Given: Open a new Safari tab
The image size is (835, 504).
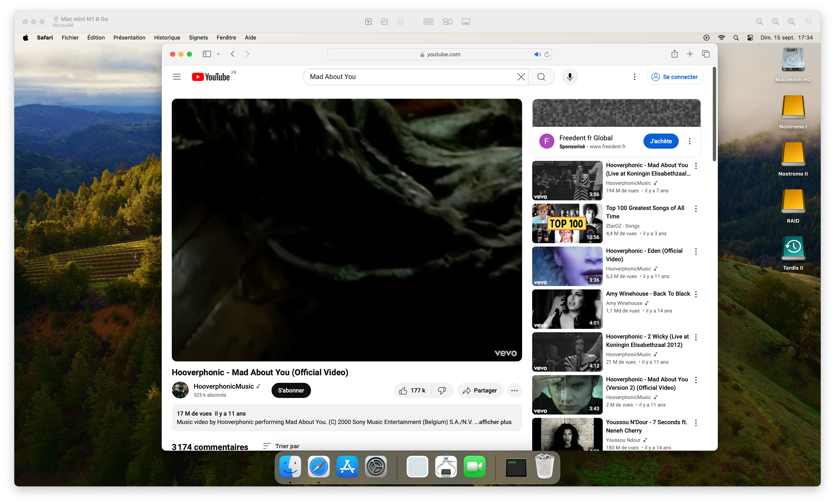Looking at the screenshot, I should tap(690, 54).
